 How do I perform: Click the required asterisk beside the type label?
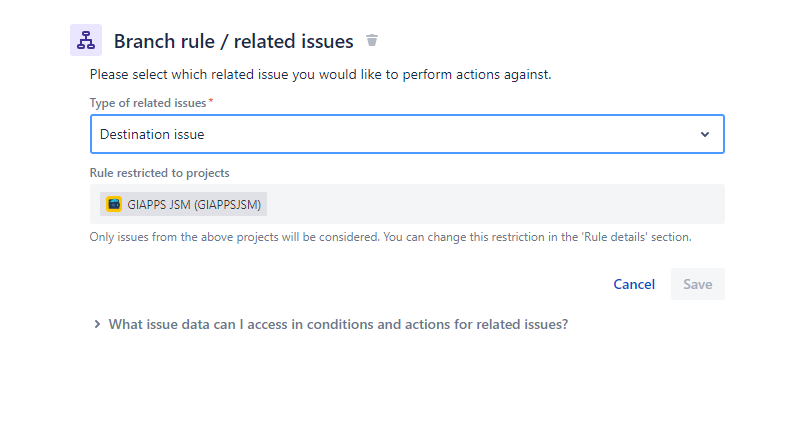[211, 102]
